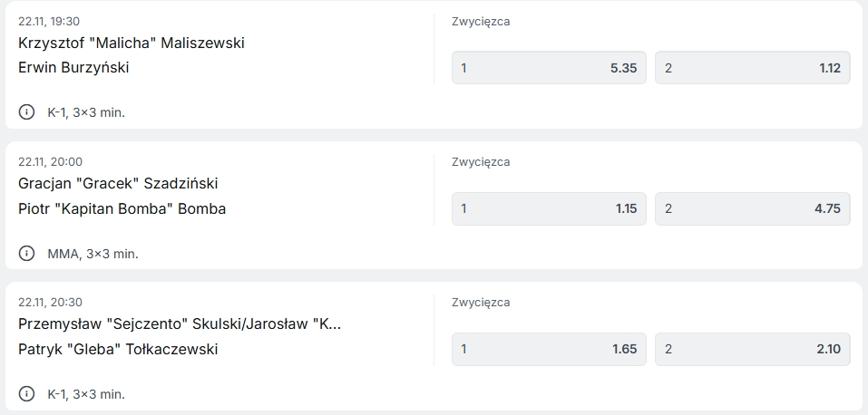The height and width of the screenshot is (415, 868).
Task: Click info icon in Sejczento fight card
Action: 27,394
